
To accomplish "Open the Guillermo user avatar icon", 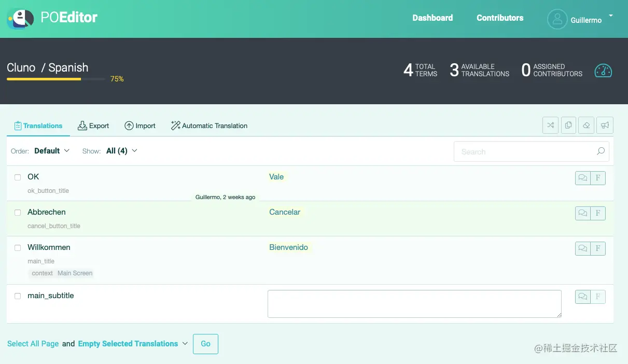I will (x=557, y=19).
